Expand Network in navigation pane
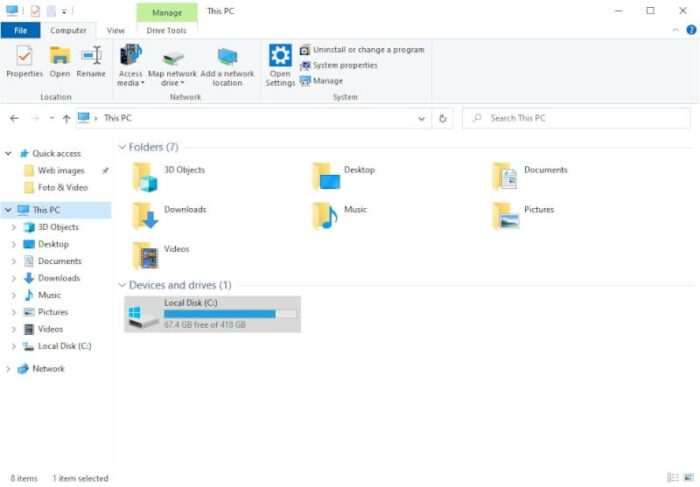700x487 pixels. coord(8,369)
